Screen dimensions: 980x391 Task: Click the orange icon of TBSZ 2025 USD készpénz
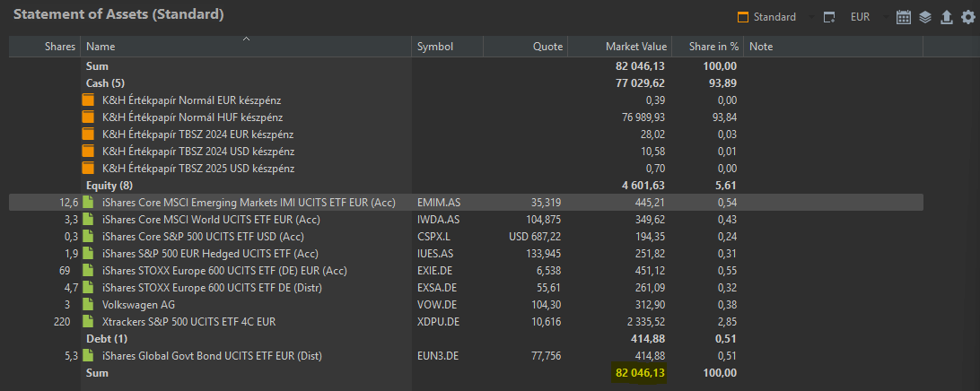(x=88, y=168)
